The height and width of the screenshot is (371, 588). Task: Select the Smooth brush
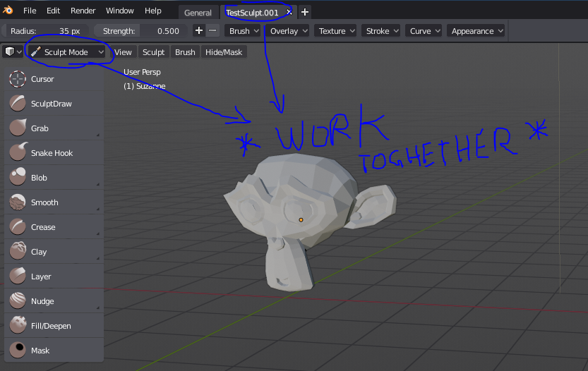click(x=54, y=202)
